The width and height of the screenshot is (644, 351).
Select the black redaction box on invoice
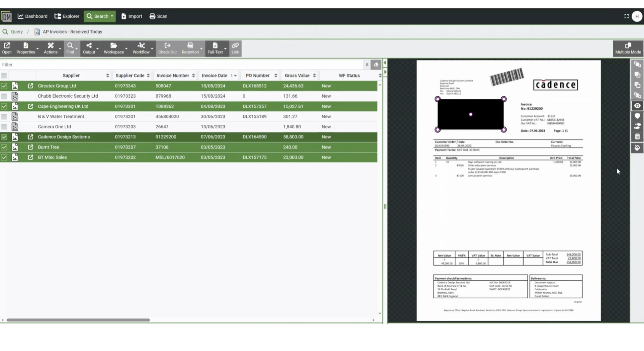pos(470,114)
